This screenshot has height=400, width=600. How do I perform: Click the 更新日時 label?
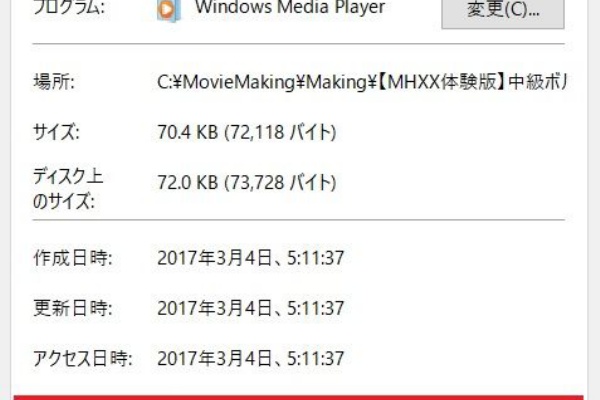tap(73, 308)
